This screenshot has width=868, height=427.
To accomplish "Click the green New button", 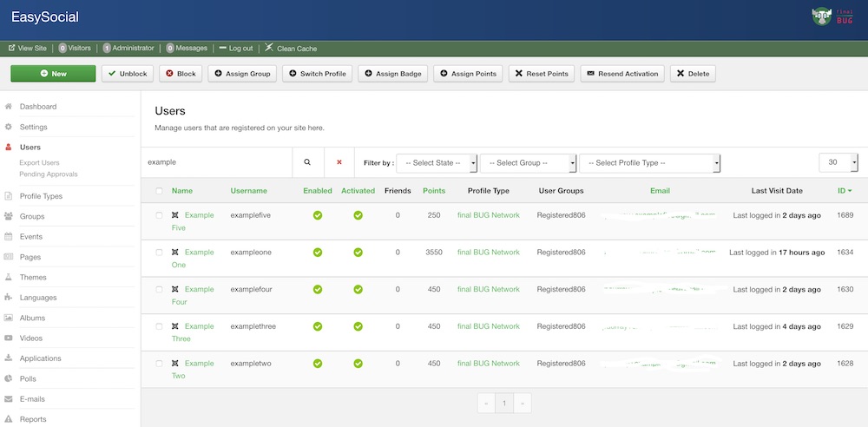I will click(53, 74).
